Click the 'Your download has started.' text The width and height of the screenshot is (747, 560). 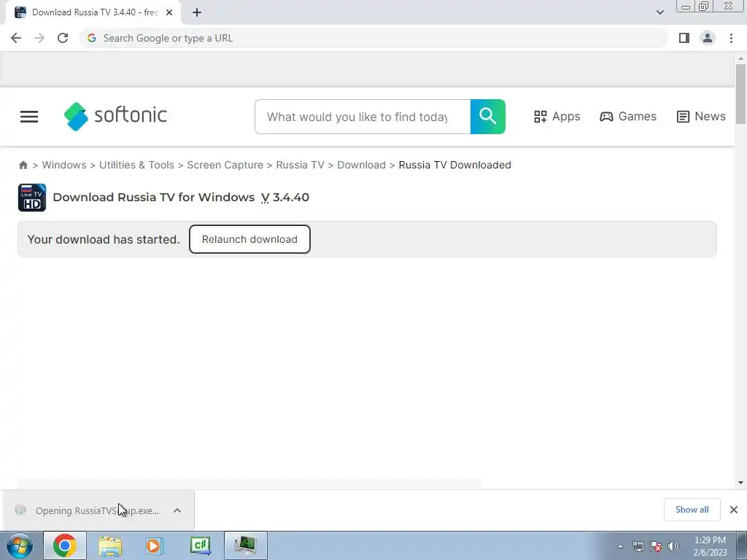tap(104, 239)
